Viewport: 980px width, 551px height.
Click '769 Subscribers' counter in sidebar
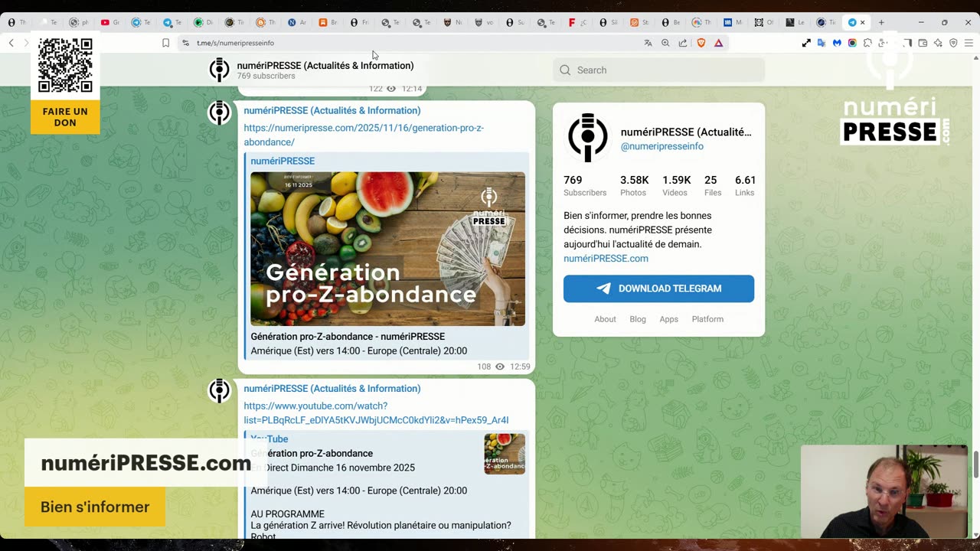[x=585, y=186]
